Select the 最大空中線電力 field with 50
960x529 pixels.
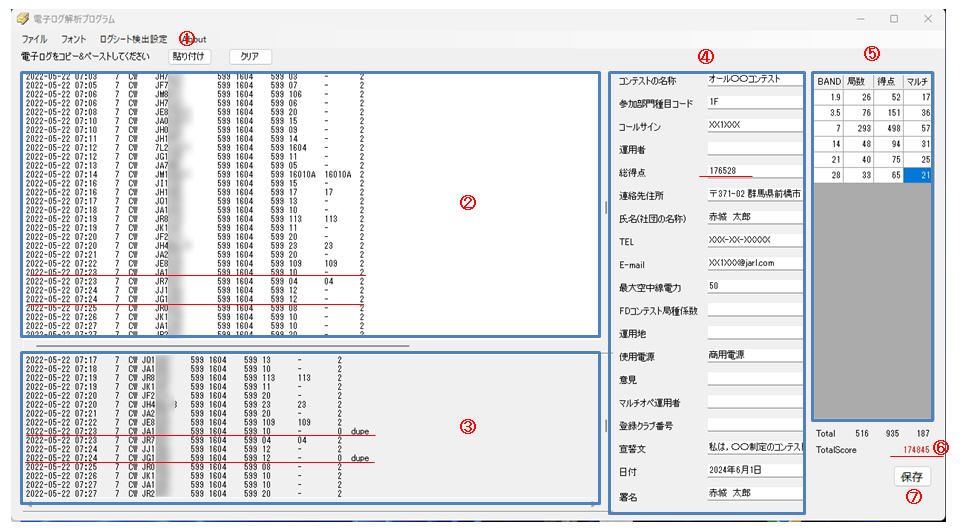point(754,286)
